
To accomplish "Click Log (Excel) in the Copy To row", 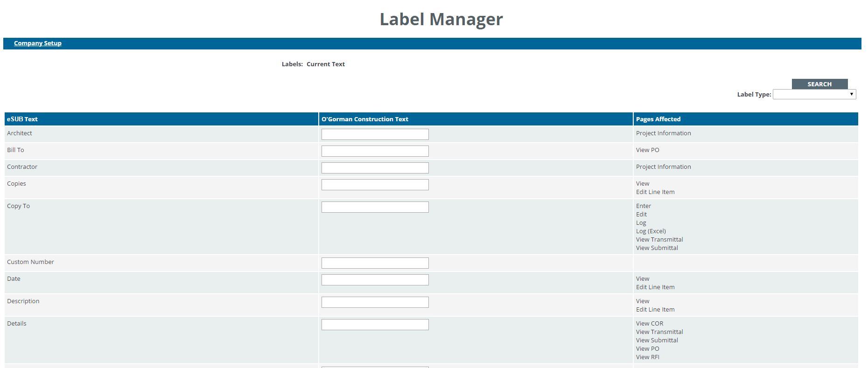I will pyautogui.click(x=651, y=231).
